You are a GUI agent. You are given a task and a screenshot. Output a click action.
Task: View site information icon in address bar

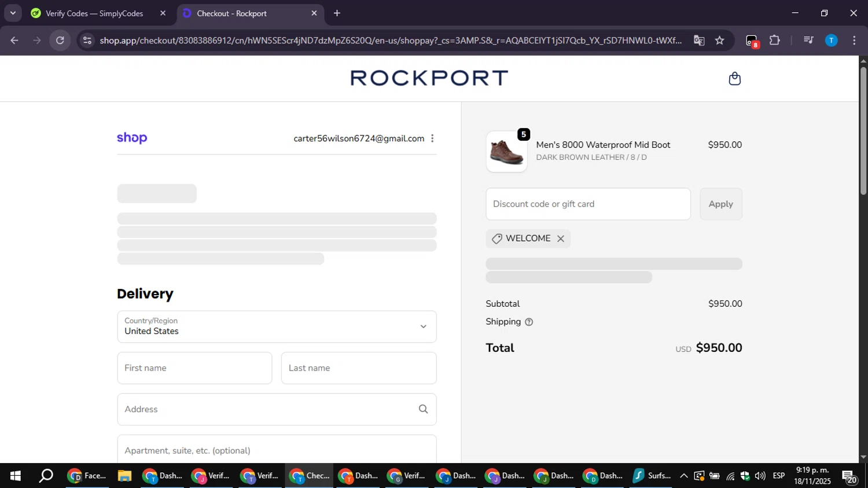[87, 41]
